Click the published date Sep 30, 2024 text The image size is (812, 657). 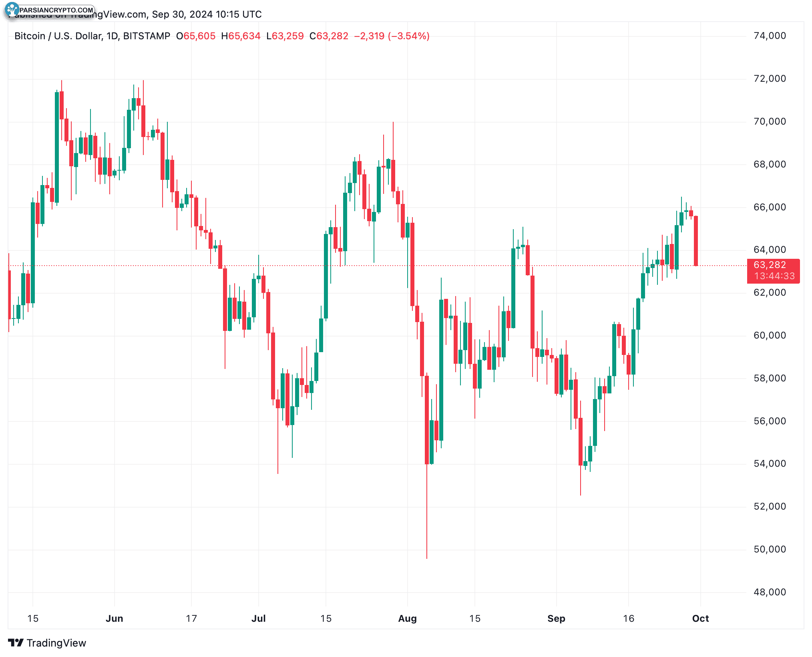point(182,14)
